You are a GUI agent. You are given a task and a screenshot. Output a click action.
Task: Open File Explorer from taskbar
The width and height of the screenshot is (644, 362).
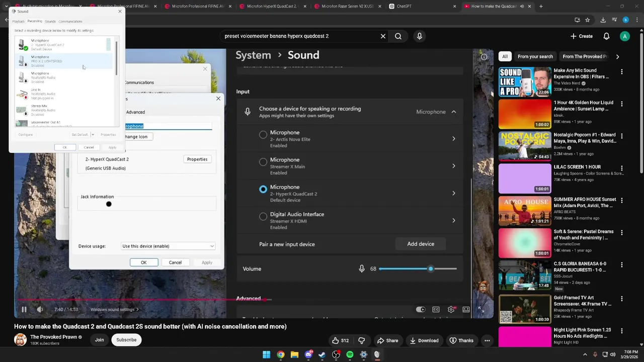pyautogui.click(x=294, y=354)
